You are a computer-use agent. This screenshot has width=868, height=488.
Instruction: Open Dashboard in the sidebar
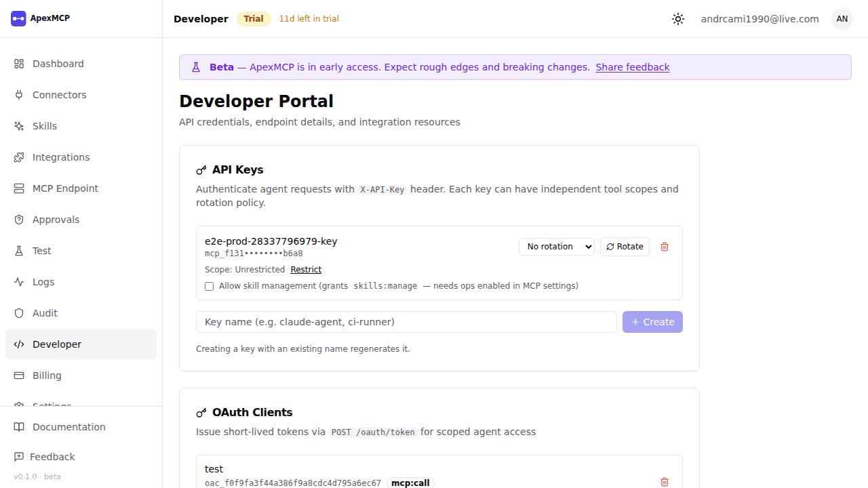[x=81, y=64]
